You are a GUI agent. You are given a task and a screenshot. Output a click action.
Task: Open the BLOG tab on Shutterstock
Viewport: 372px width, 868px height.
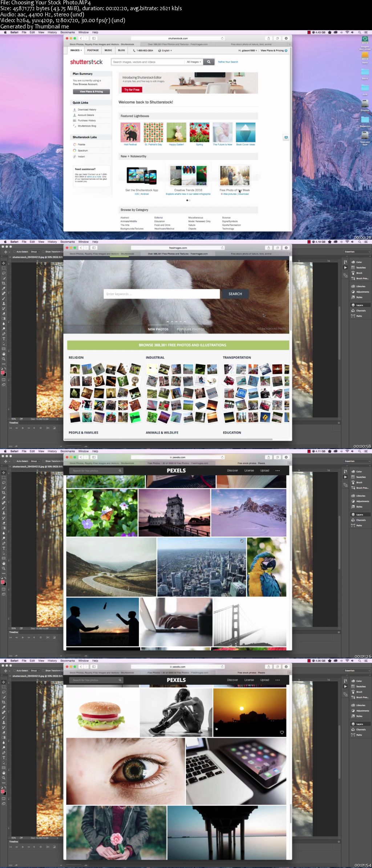tap(121, 51)
